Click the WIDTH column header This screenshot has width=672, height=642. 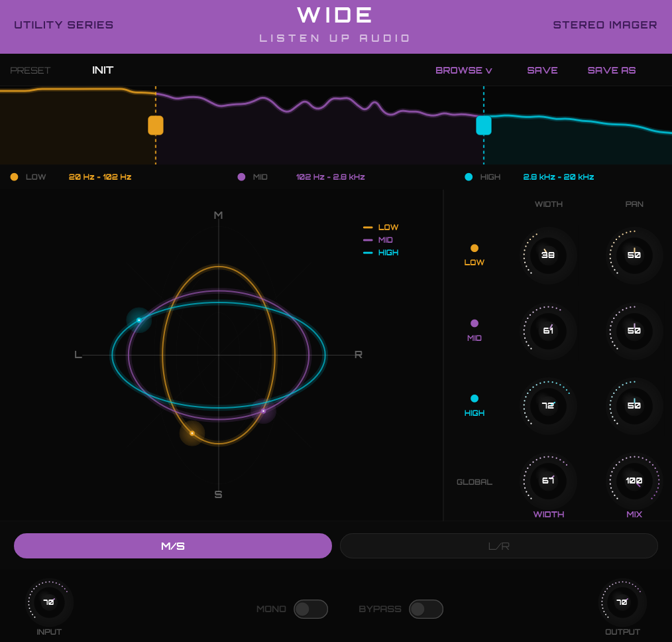[x=549, y=204]
